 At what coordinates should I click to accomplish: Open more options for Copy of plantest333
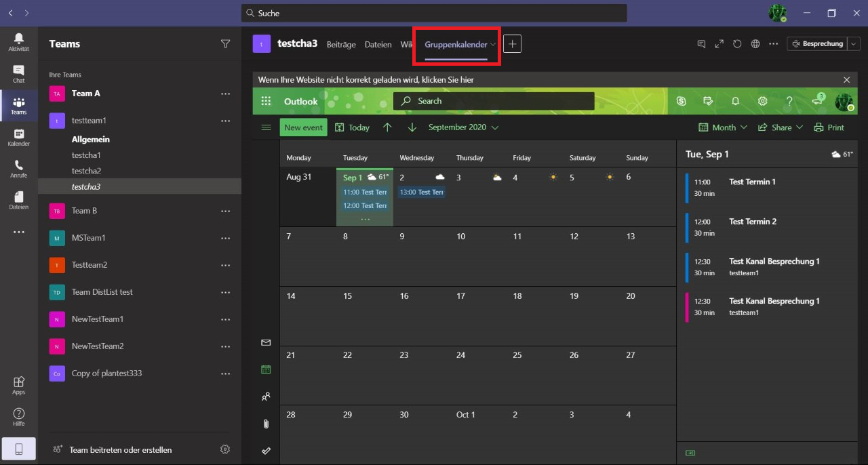(x=226, y=373)
